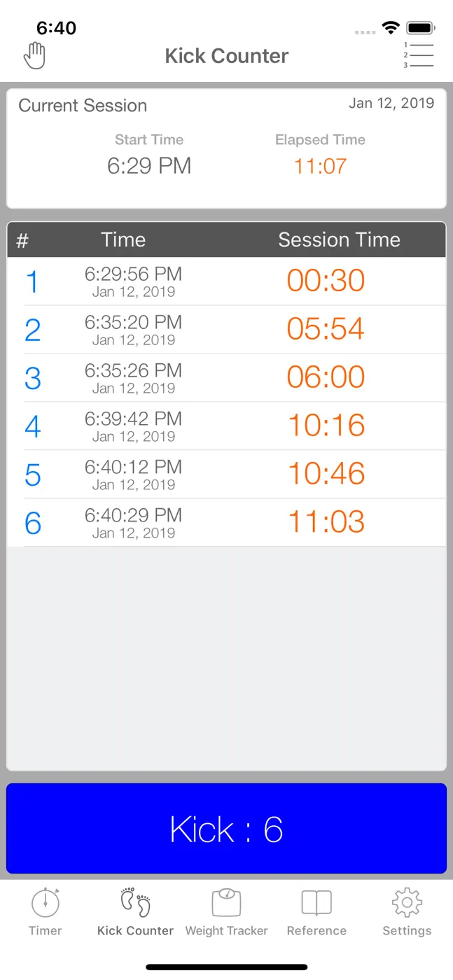Open the numbered list icon at top right
Viewport: 453px width, 980px height.
point(419,55)
